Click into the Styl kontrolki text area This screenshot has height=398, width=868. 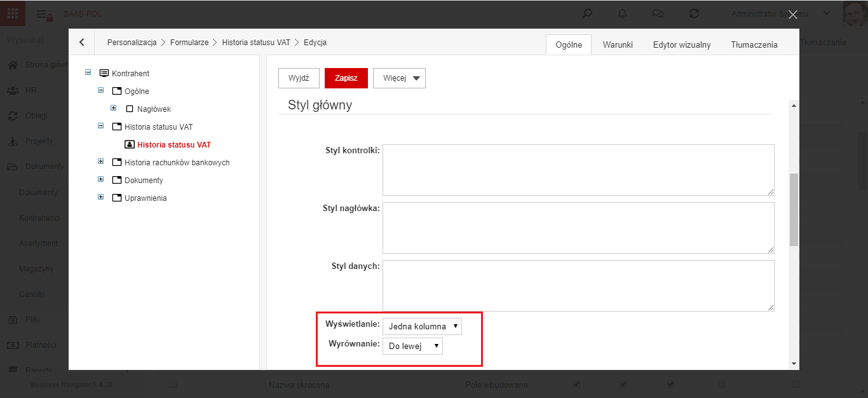[x=578, y=170]
